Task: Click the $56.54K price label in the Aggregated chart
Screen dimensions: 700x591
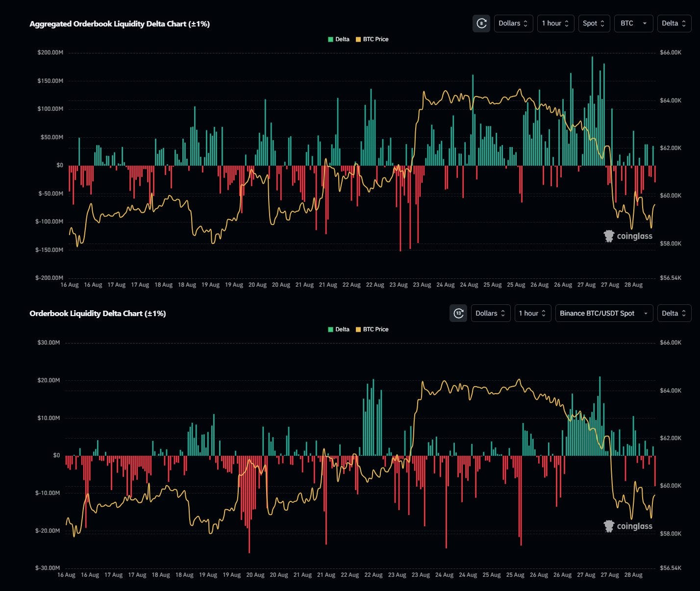Action: pos(671,278)
